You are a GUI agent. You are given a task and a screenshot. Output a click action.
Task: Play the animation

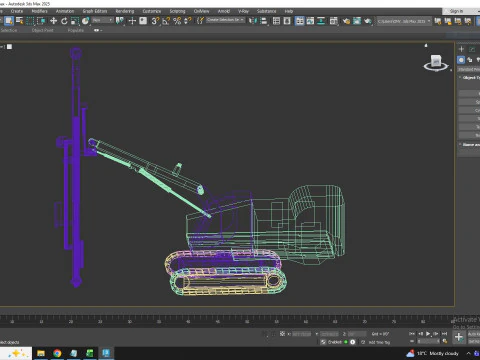pyautogui.click(x=428, y=333)
